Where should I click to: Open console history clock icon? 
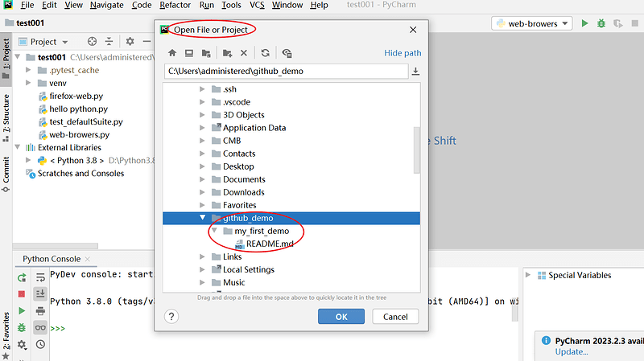click(40, 345)
